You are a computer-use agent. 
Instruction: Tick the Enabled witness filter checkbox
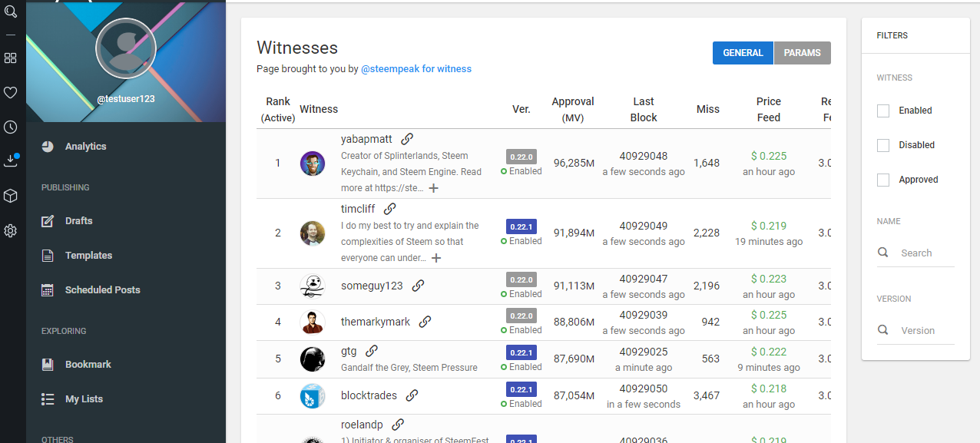pyautogui.click(x=883, y=111)
